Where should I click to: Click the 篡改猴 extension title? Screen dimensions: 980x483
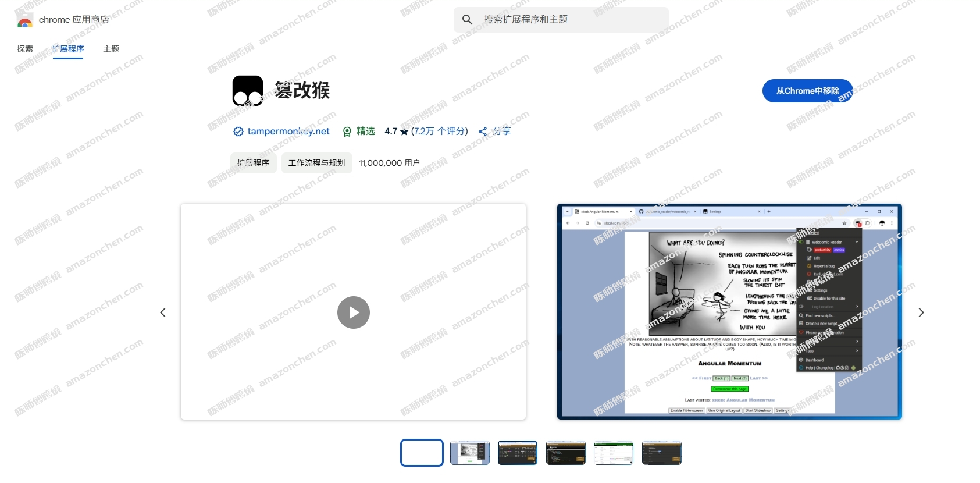tap(302, 90)
